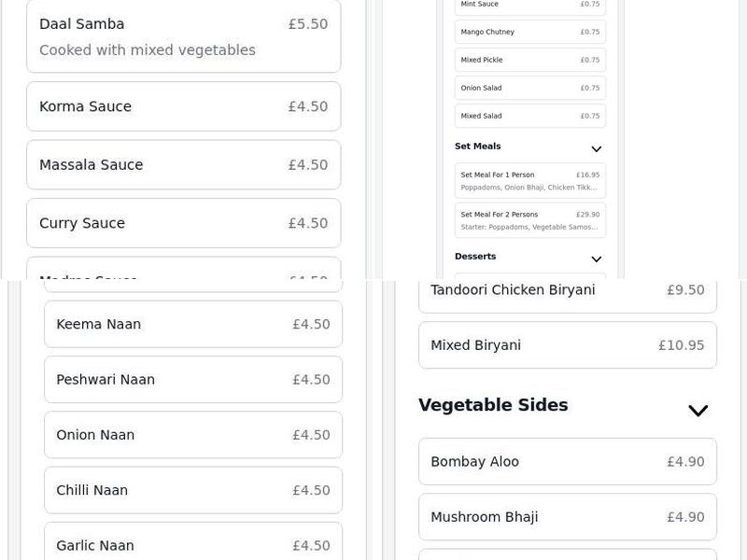This screenshot has width=747, height=560.
Task: Select the Keema Naan
Action: pos(192,324)
